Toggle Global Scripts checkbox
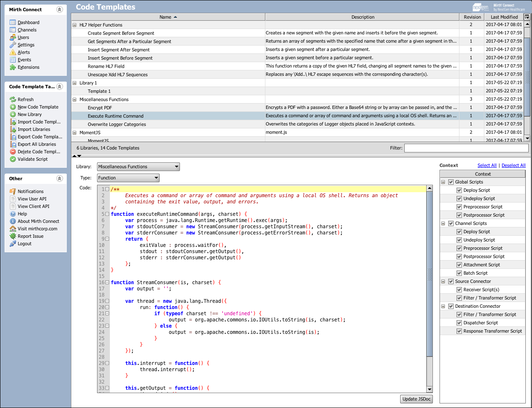This screenshot has width=532, height=408. click(451, 182)
